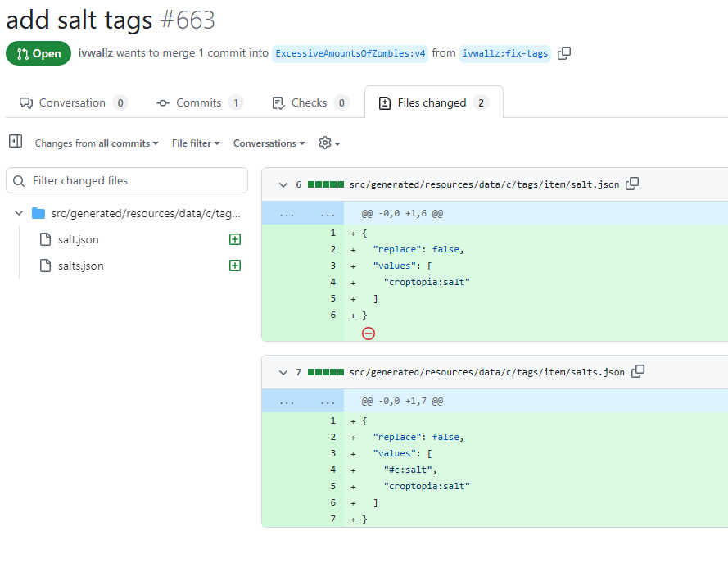This screenshot has height=563, width=728.
Task: Open the File filter dropdown
Action: [x=196, y=143]
